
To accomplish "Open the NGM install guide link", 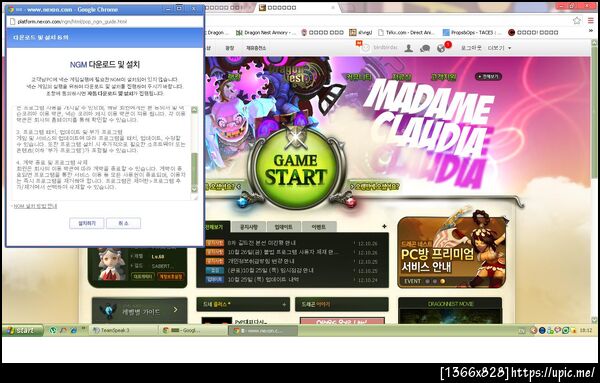I will (35, 206).
